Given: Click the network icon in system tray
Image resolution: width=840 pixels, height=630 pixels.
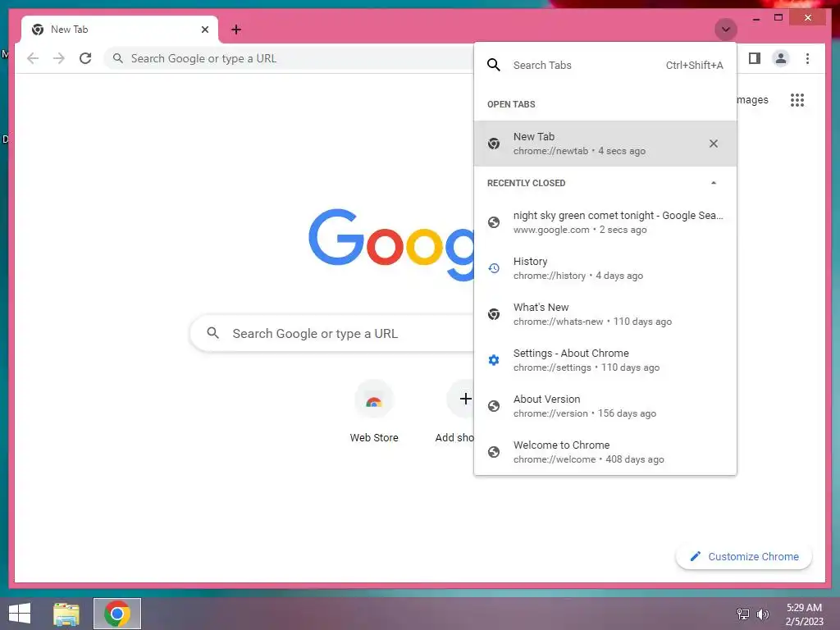Looking at the screenshot, I should 743,614.
